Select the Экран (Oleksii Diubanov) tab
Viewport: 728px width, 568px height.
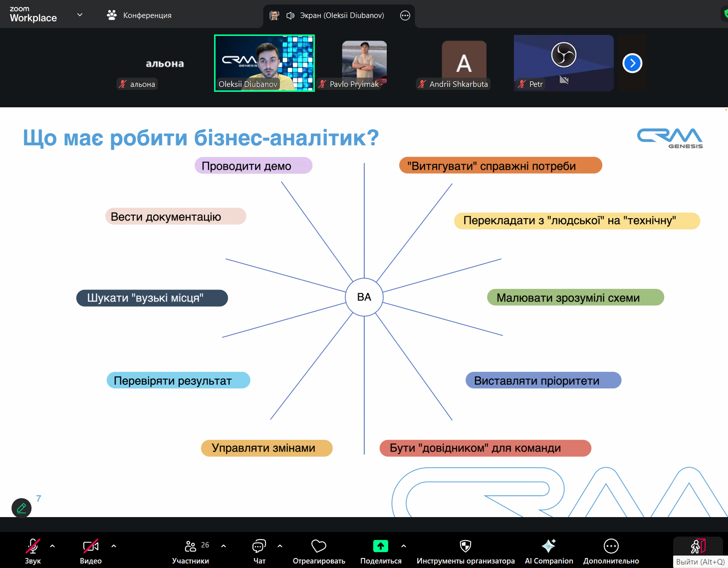point(334,15)
